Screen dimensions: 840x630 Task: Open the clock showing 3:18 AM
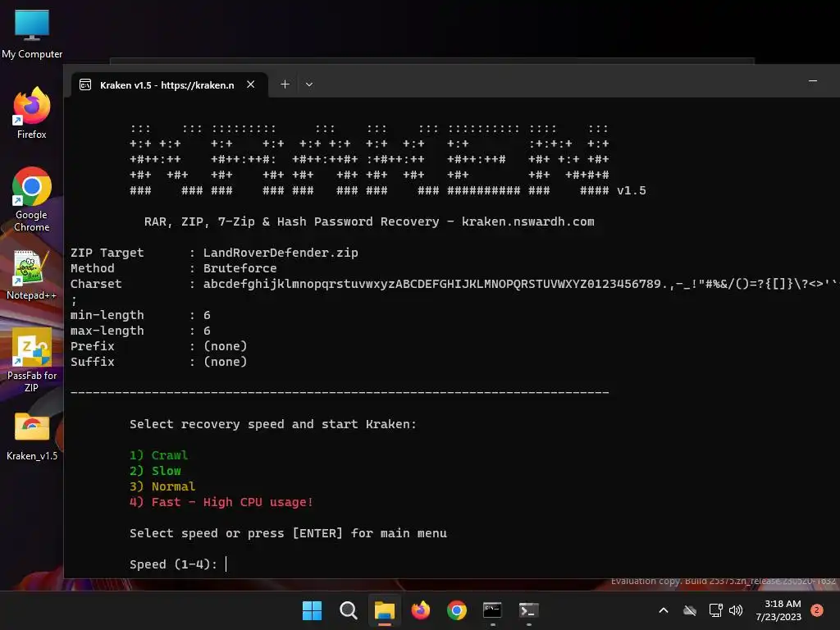click(x=778, y=610)
